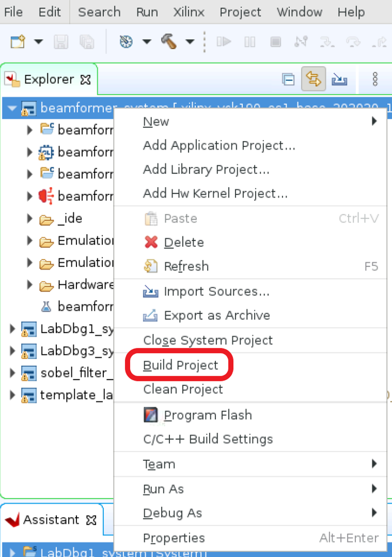
Task: Expand the LabDbg1 system project node
Action: pos(13,329)
